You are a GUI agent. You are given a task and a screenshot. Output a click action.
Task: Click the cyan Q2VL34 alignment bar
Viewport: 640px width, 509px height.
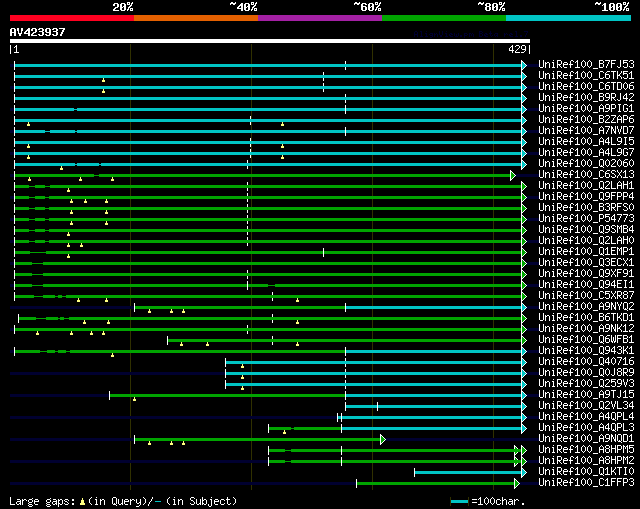pos(433,406)
